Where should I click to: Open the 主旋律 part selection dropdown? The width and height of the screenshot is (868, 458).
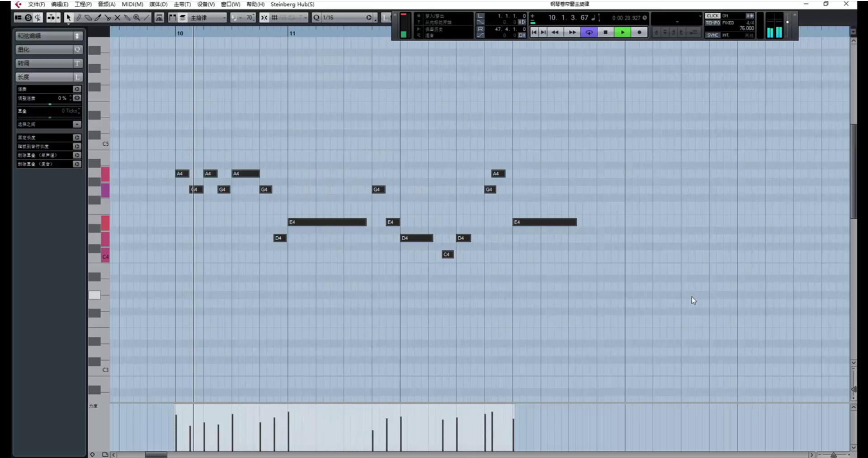click(x=208, y=18)
